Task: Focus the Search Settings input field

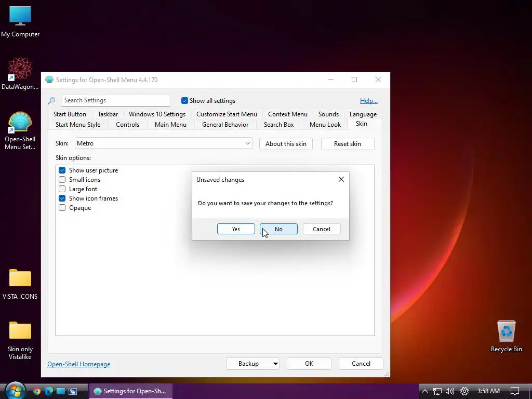Action: click(x=116, y=100)
